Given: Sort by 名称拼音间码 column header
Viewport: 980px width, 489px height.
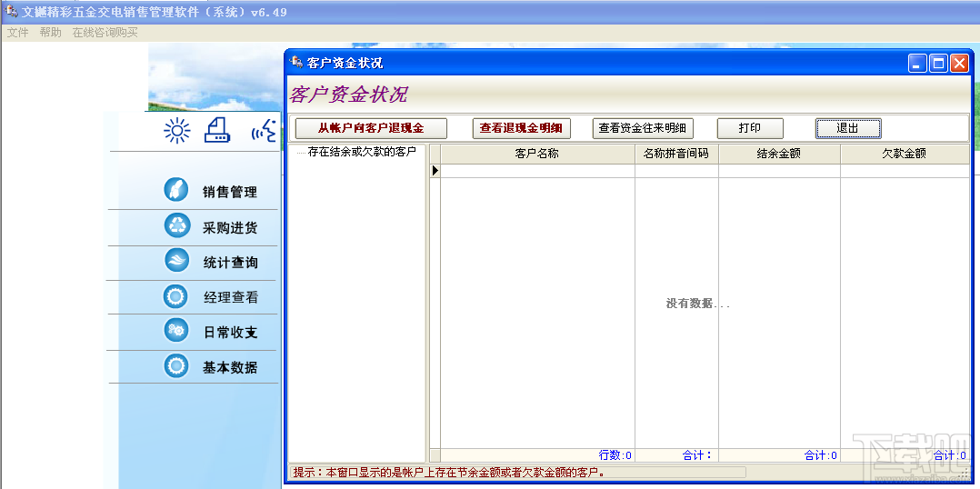Looking at the screenshot, I should click(677, 154).
